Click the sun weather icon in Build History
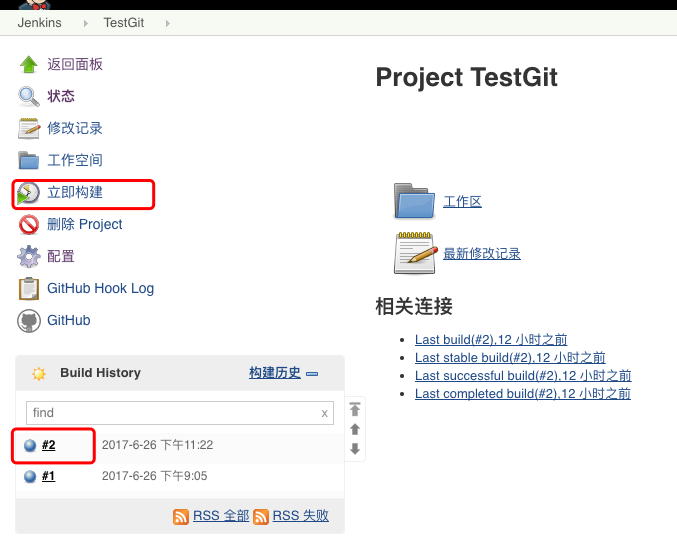677x557 pixels. (x=39, y=373)
